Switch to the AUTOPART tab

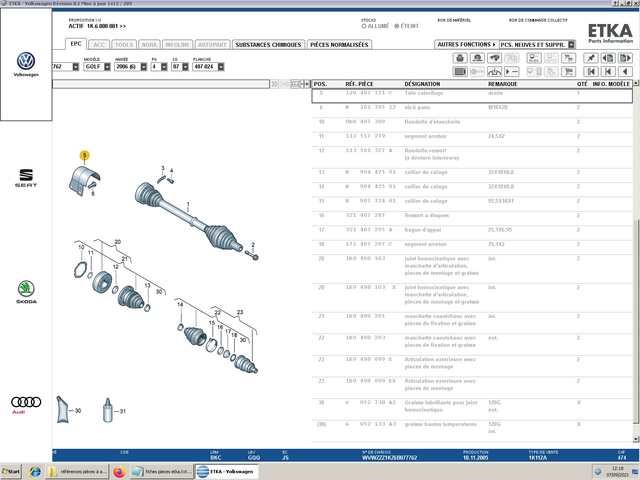[212, 44]
